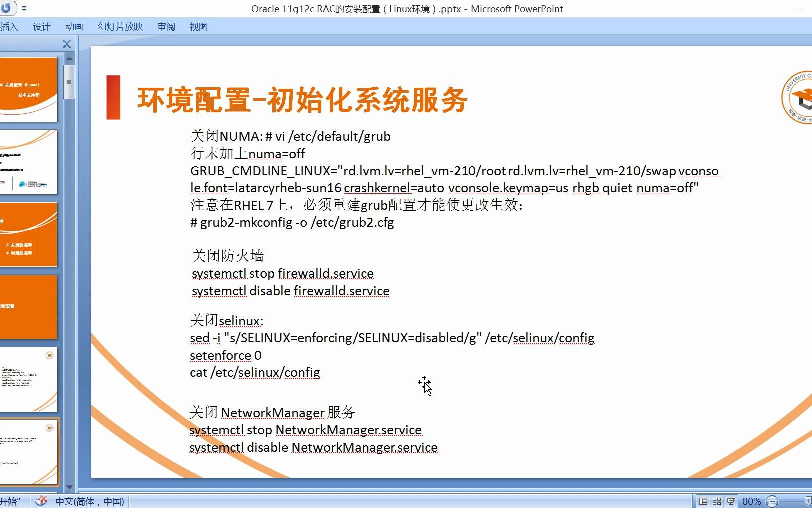Open the 动画 ribbon tab

73,26
